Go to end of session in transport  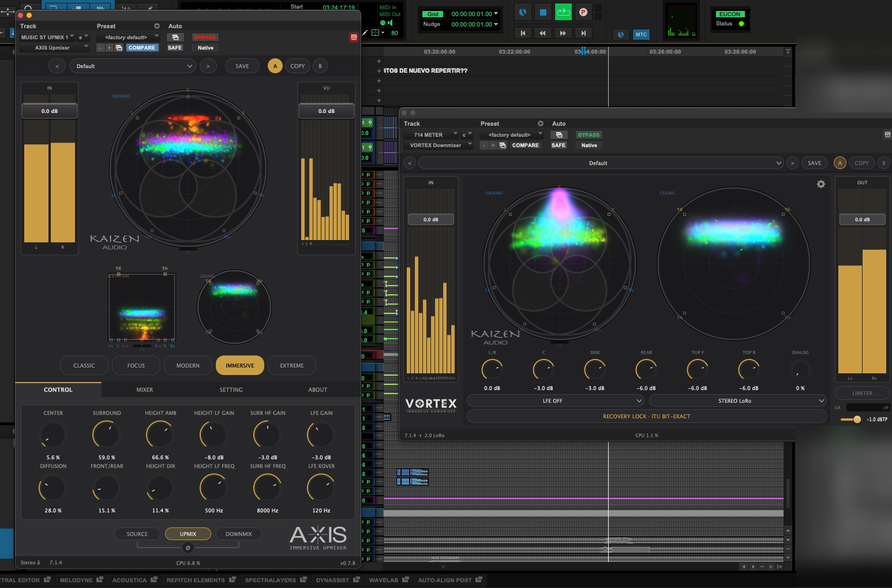pyautogui.click(x=583, y=33)
